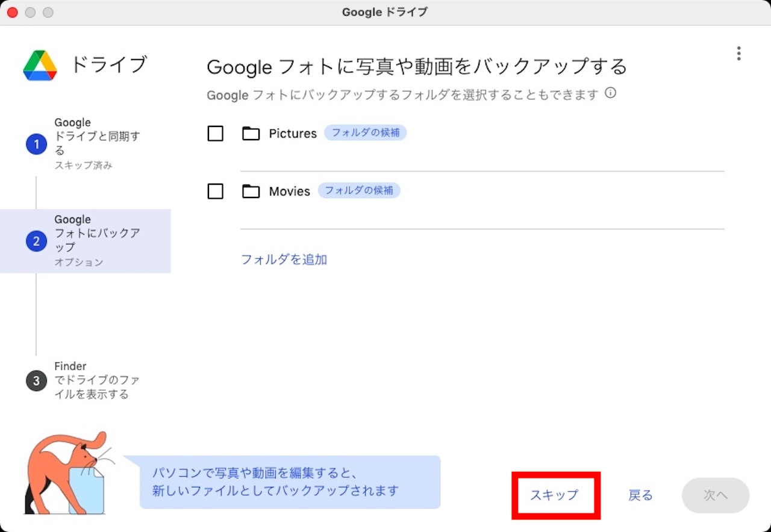Image resolution: width=771 pixels, height=532 pixels.
Task: Click the Pictures folder icon
Action: [251, 134]
